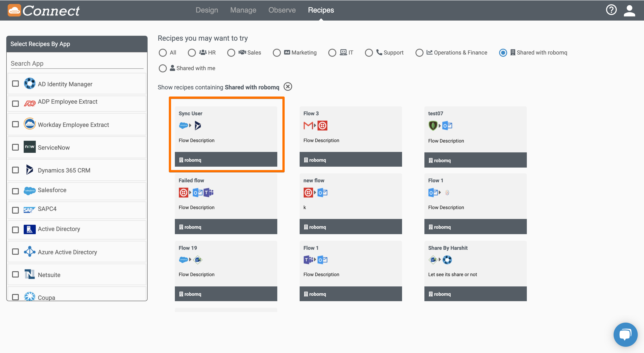
Task: Select Shared with robomq radio button
Action: [x=503, y=53]
